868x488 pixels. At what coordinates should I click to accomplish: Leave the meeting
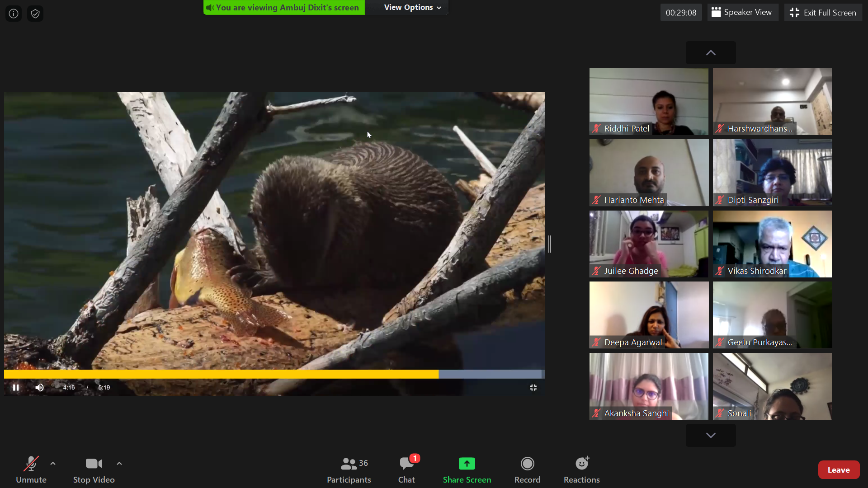838,470
